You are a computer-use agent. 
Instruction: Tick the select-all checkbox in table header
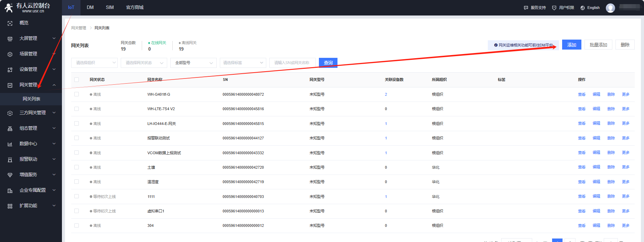click(77, 80)
